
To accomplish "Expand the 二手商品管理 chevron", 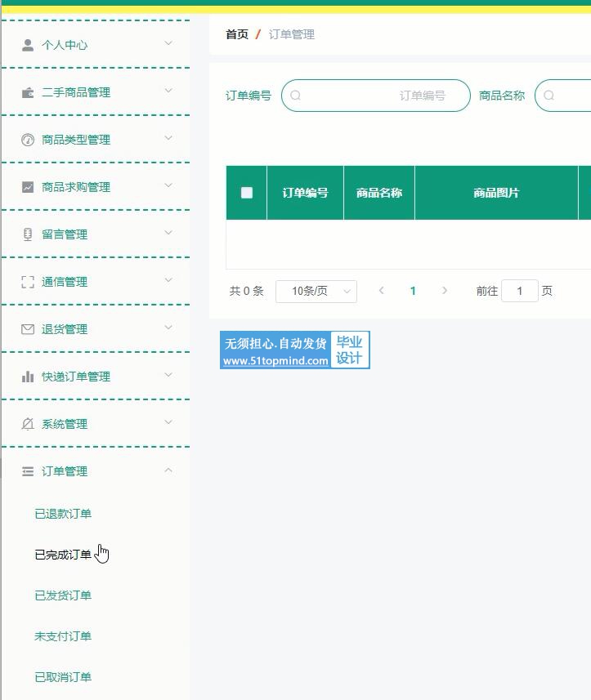I will [x=168, y=91].
